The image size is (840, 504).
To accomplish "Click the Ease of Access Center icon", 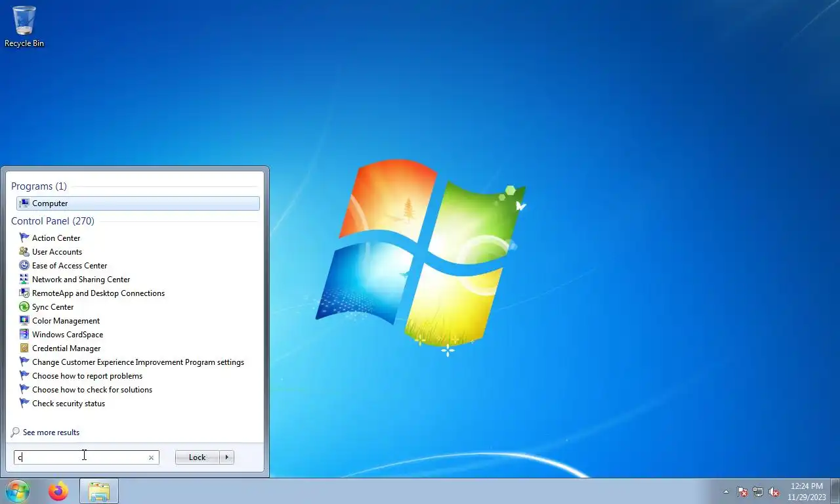I will click(x=24, y=266).
